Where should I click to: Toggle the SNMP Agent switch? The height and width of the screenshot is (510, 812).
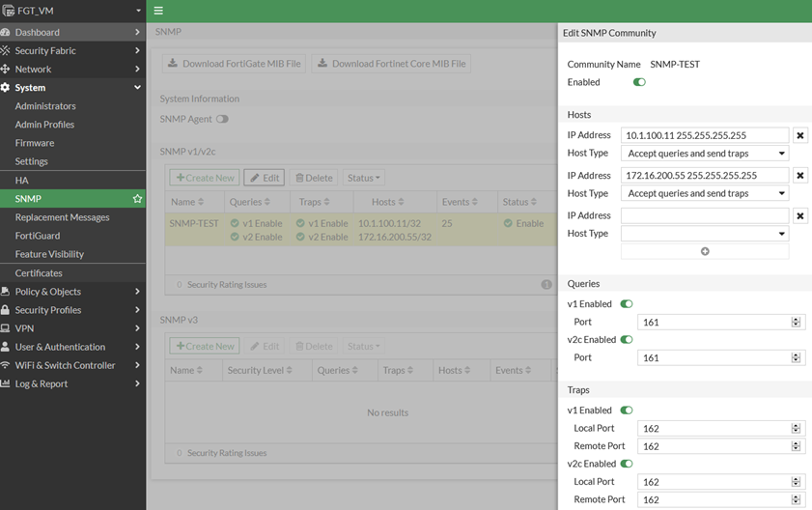pyautogui.click(x=222, y=120)
